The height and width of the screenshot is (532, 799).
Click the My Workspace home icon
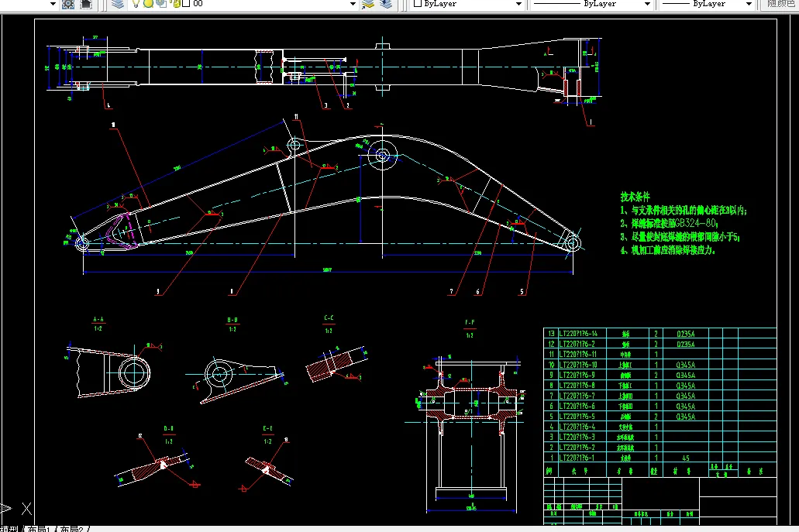[x=86, y=4]
